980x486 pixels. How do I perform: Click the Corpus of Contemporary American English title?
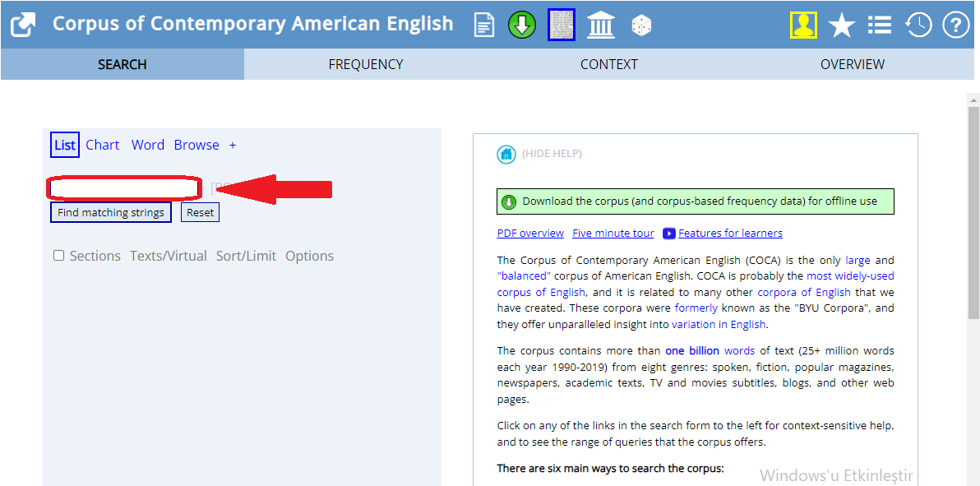click(252, 24)
